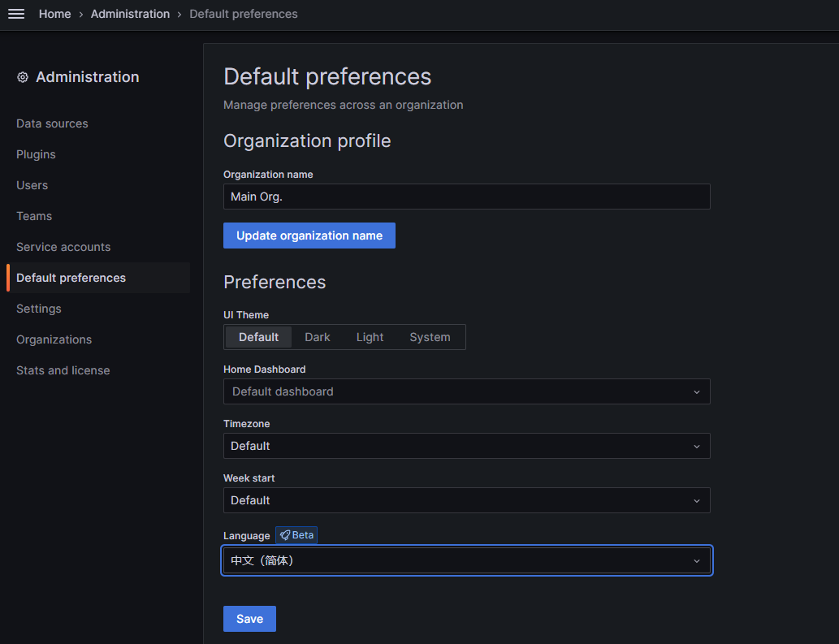
Task: Click the Beta rocket badge icon
Action: pyautogui.click(x=285, y=535)
